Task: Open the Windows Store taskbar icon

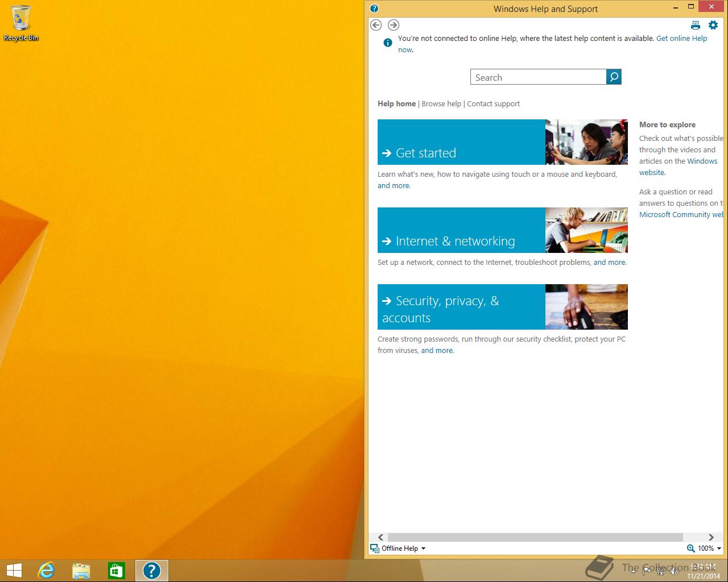Action: click(x=117, y=571)
